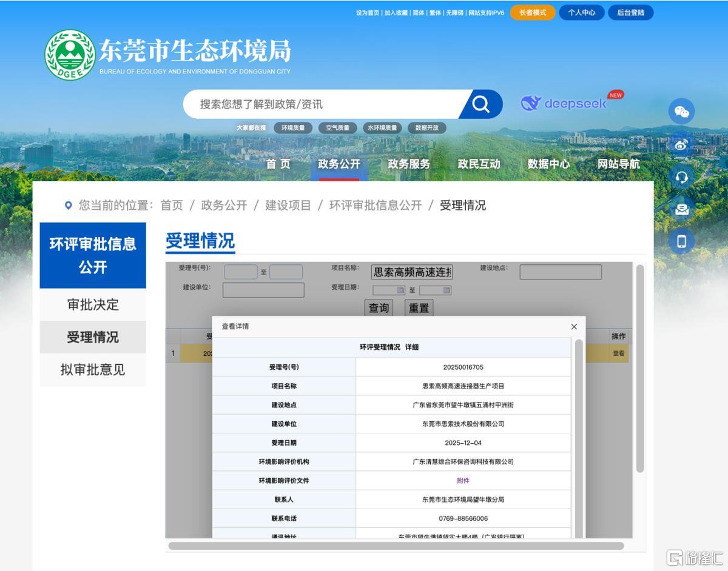Click 建设项目 in the breadcrumb

(x=288, y=205)
